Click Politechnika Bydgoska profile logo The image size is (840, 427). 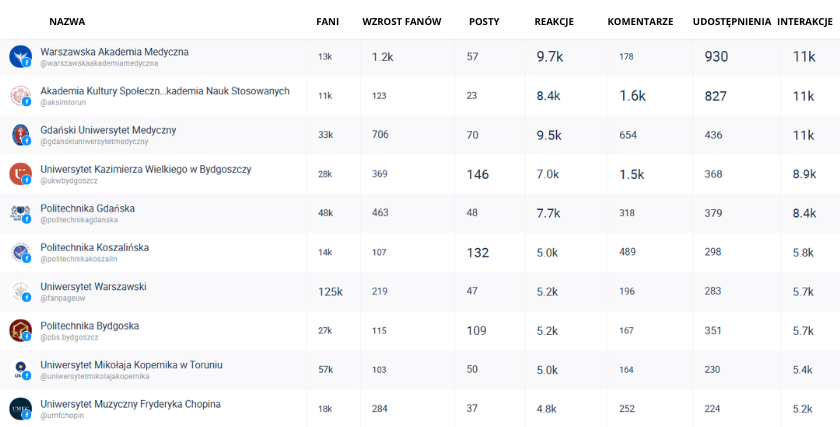point(20,330)
